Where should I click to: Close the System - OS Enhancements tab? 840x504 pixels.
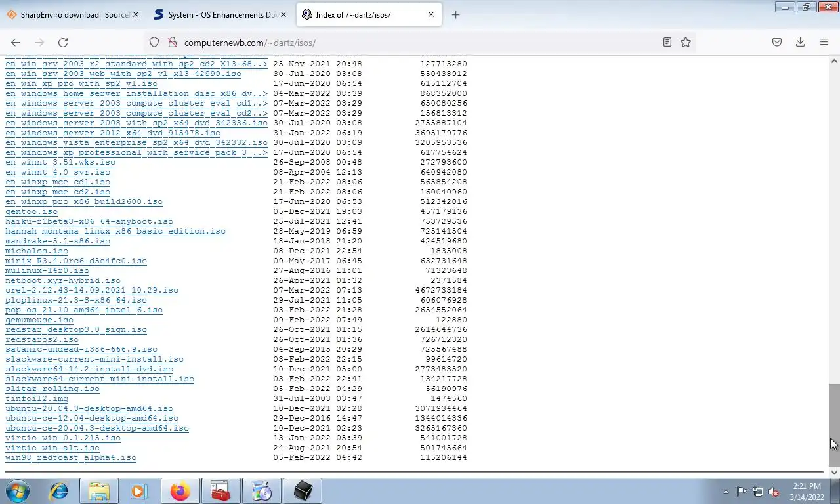point(283,14)
